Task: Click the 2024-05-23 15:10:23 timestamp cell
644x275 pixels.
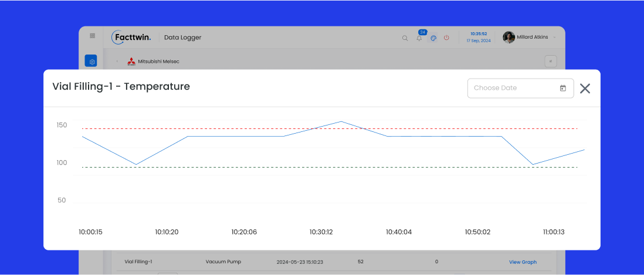Action: pyautogui.click(x=300, y=262)
